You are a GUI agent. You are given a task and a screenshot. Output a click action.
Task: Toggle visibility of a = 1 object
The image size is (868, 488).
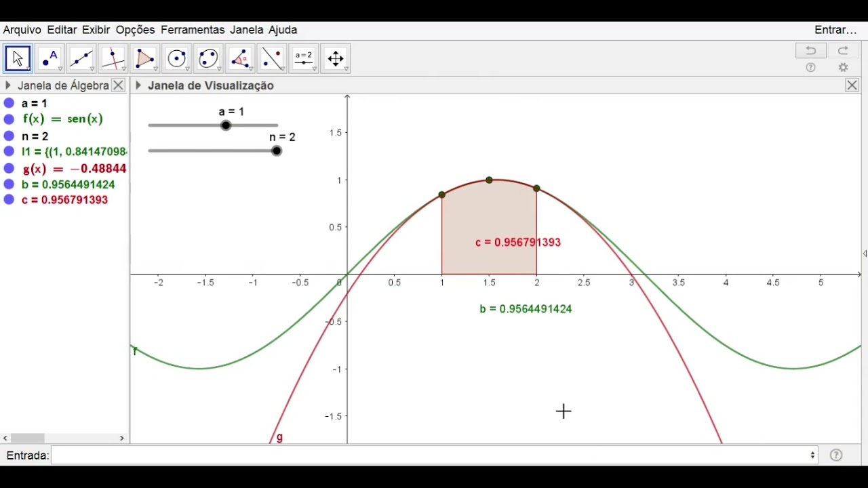coord(9,104)
